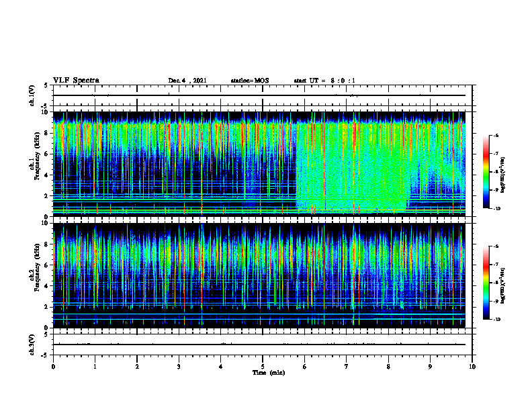This screenshot has height=411, width=532.
Task: Click time axis tick label '8'
Action: (388, 367)
